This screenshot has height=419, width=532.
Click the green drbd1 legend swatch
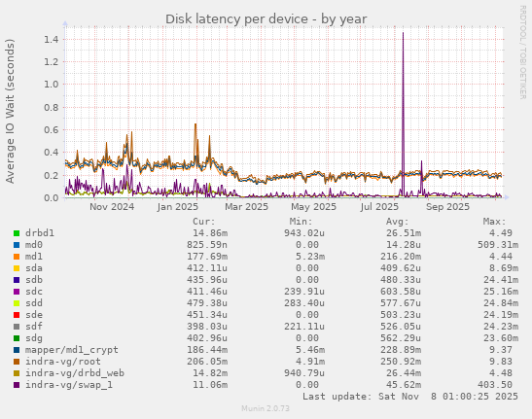17,233
